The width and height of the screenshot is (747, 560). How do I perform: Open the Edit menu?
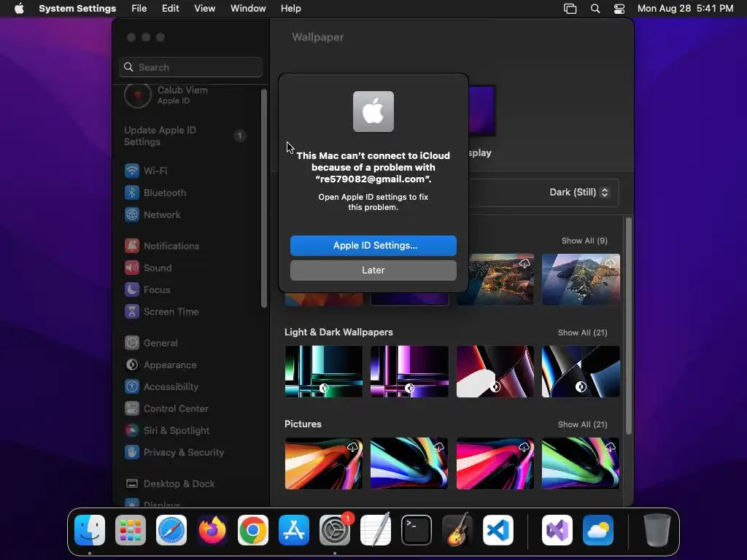point(170,9)
